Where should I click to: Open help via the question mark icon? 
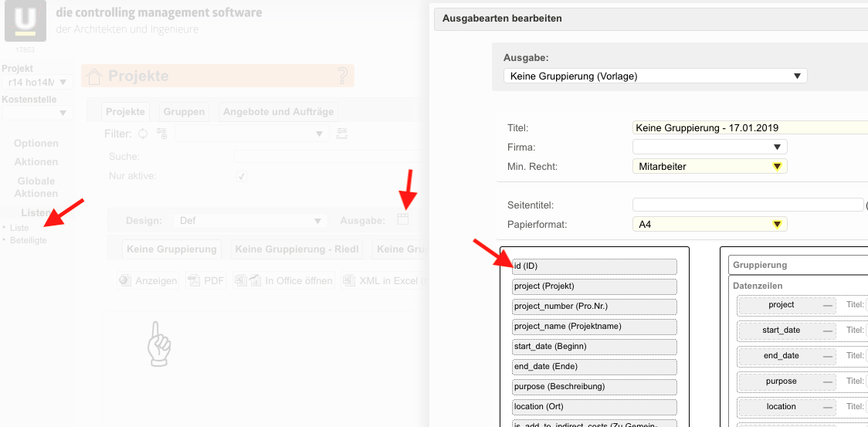pyautogui.click(x=343, y=76)
